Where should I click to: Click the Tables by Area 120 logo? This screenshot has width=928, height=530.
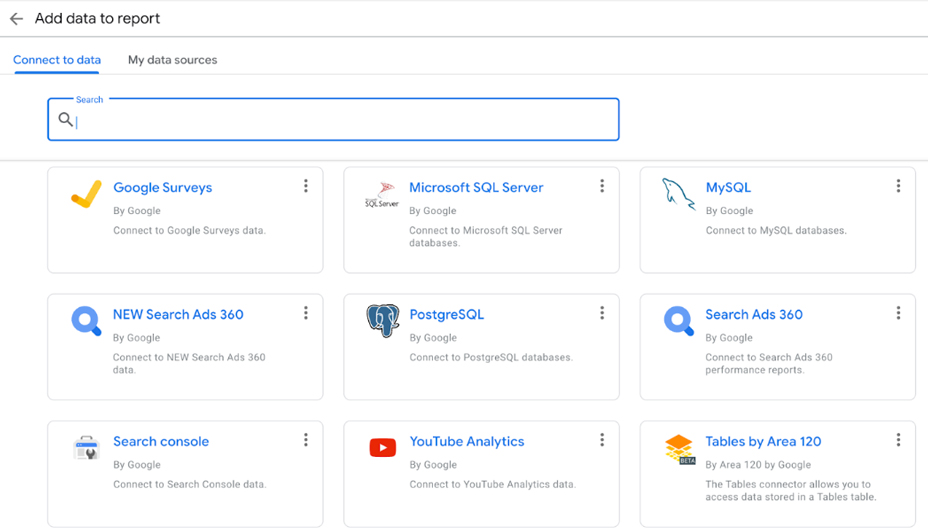tap(679, 450)
